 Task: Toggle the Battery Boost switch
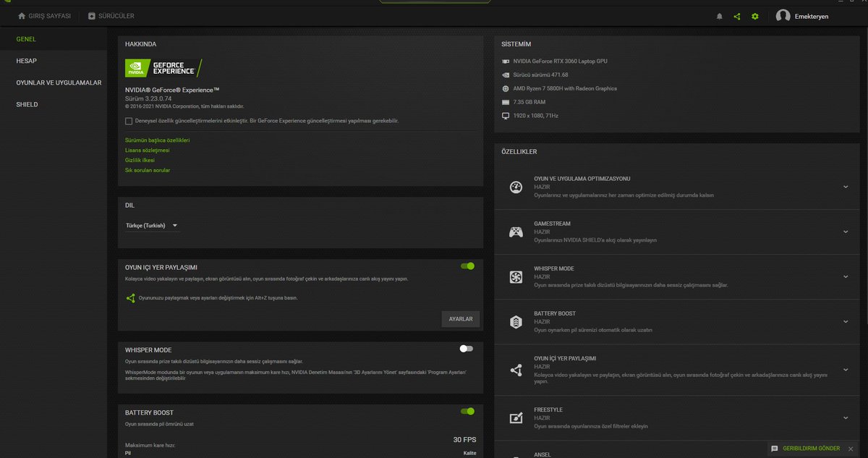(x=467, y=411)
